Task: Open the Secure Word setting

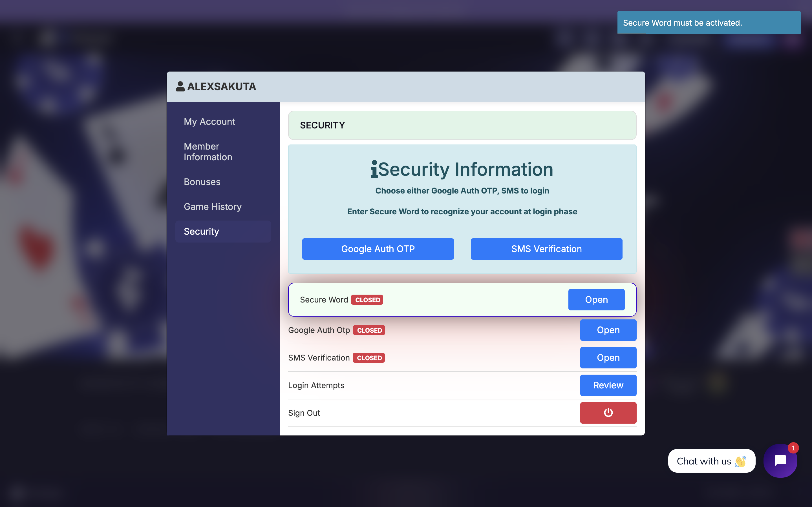Action: point(596,299)
